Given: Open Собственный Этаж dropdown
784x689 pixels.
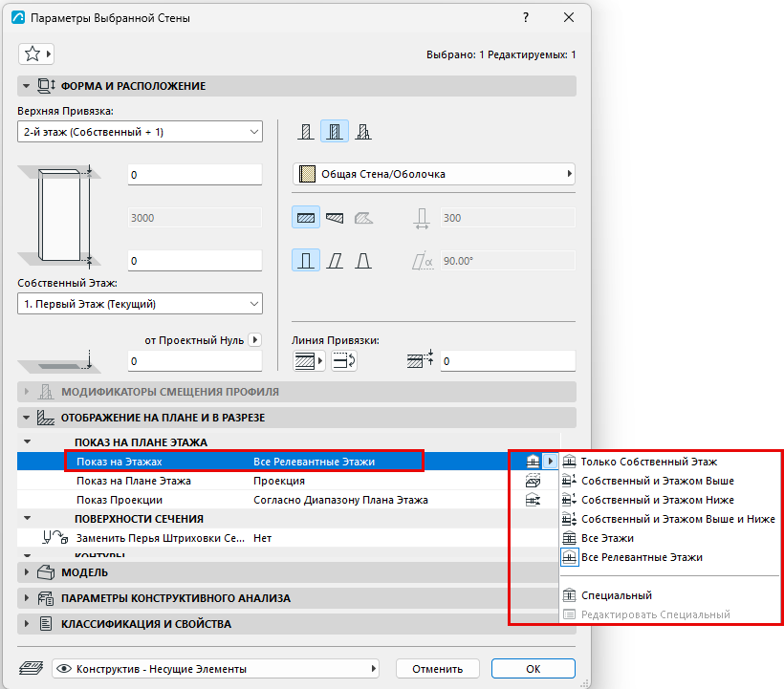Looking at the screenshot, I should (140, 304).
